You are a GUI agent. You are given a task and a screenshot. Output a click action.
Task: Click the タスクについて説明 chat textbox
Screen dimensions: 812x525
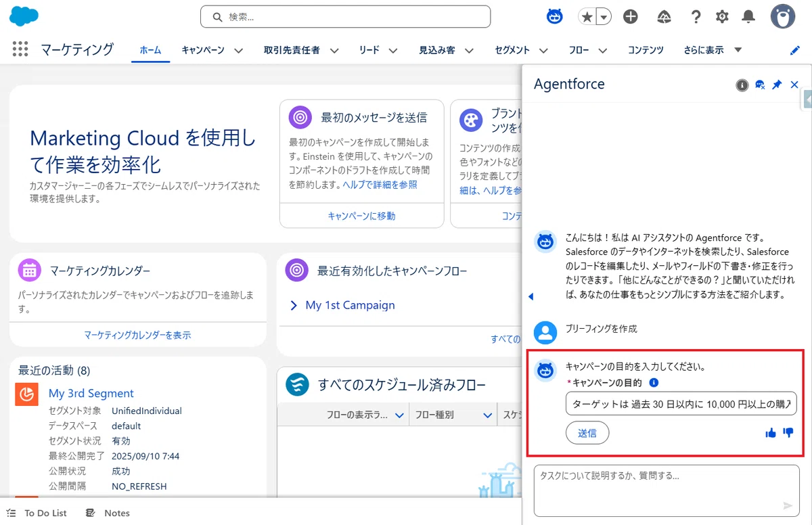click(x=667, y=490)
